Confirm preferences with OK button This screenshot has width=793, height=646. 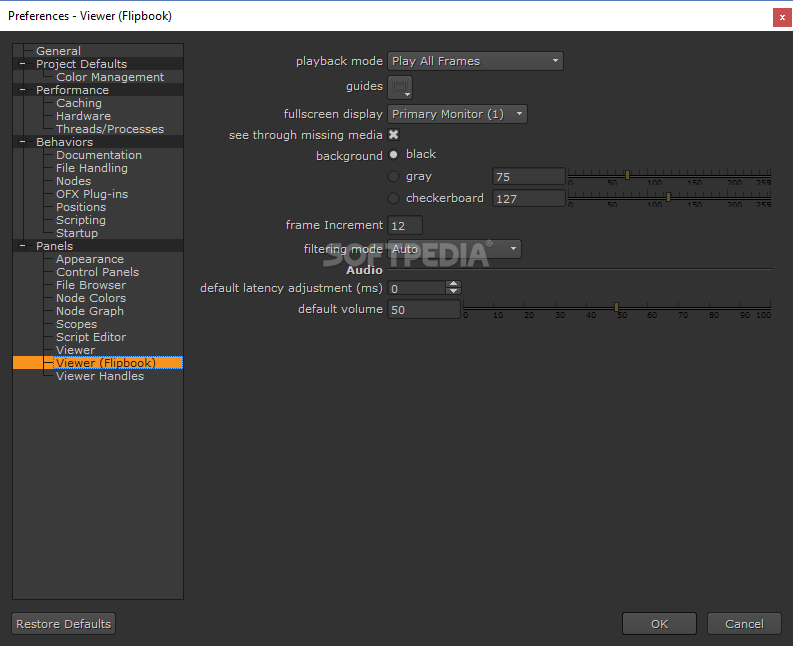point(659,624)
